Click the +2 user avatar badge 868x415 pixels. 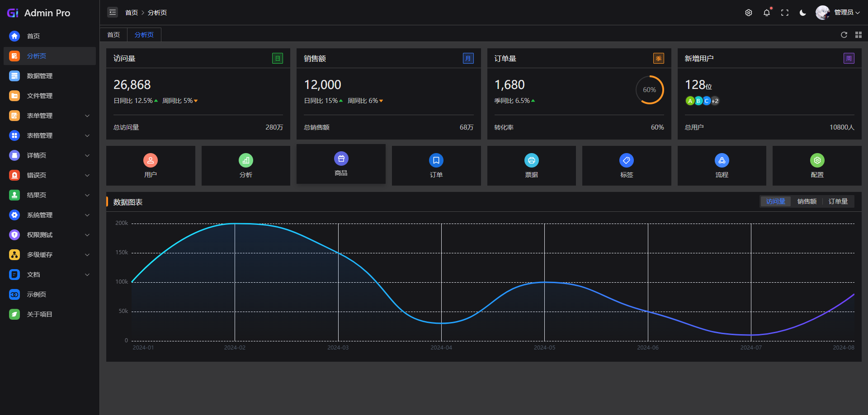pyautogui.click(x=715, y=101)
